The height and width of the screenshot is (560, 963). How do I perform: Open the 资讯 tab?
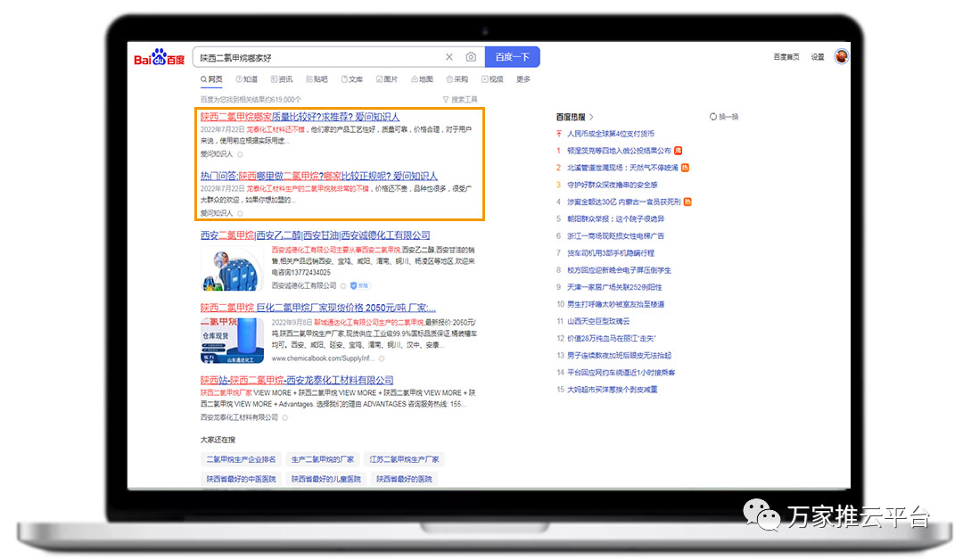(282, 79)
